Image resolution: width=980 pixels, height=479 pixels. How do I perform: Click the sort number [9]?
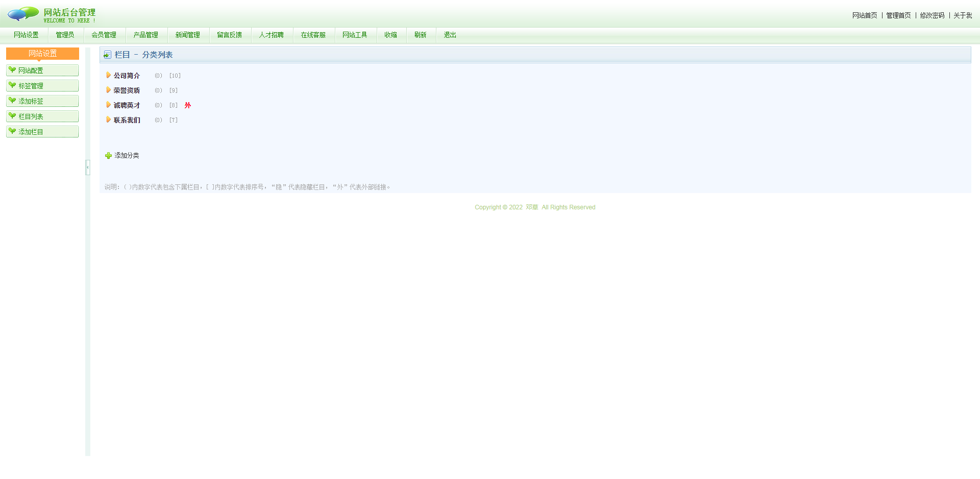click(x=174, y=90)
